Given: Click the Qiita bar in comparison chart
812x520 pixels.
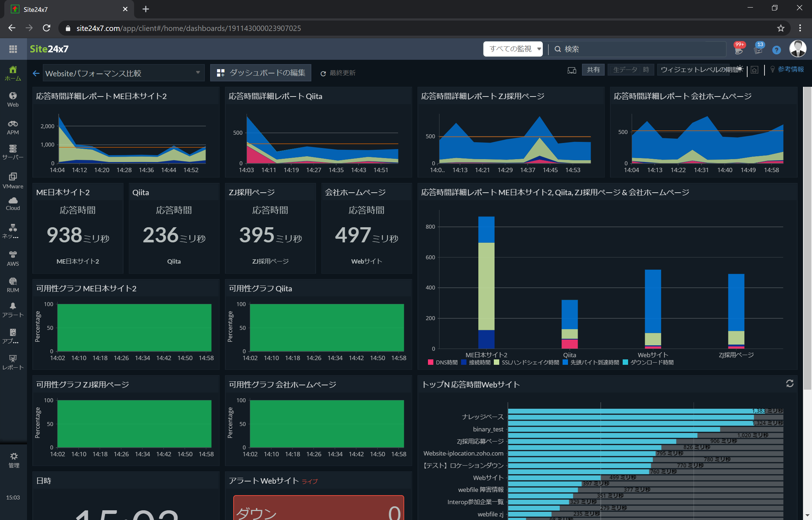Looking at the screenshot, I should 569,324.
